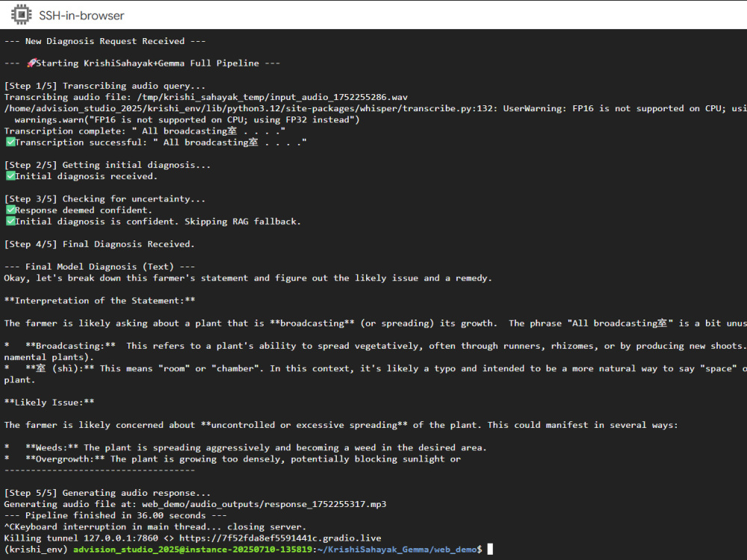Click the blue ~/KrishiSahayak_Gemma/web_demo path in prompt
Viewport: 747px width, 560px height.
(x=397, y=550)
